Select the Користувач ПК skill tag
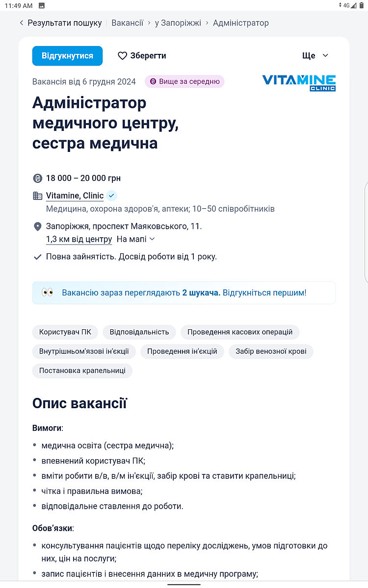Image resolution: width=368 pixels, height=588 pixels. (x=65, y=332)
